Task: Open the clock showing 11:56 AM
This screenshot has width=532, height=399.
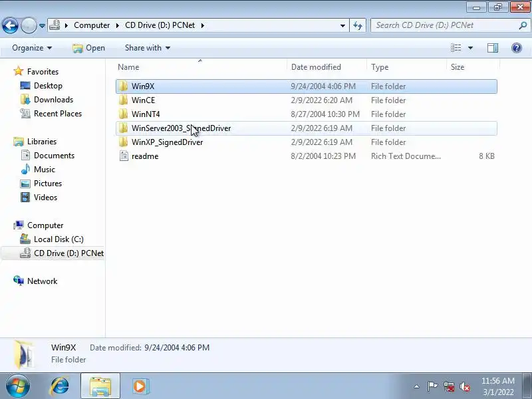Action: tap(498, 386)
